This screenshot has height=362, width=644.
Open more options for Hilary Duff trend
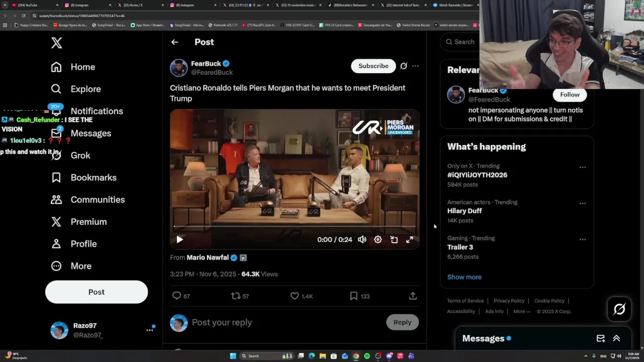pyautogui.click(x=583, y=203)
